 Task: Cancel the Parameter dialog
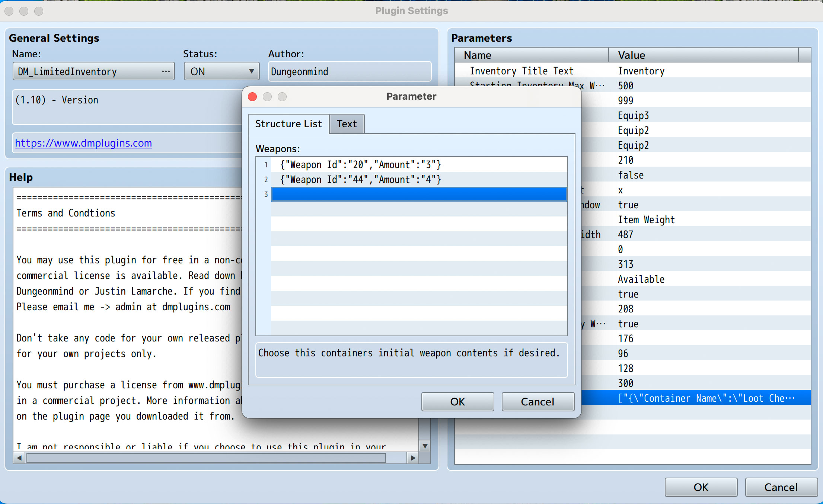click(x=537, y=402)
